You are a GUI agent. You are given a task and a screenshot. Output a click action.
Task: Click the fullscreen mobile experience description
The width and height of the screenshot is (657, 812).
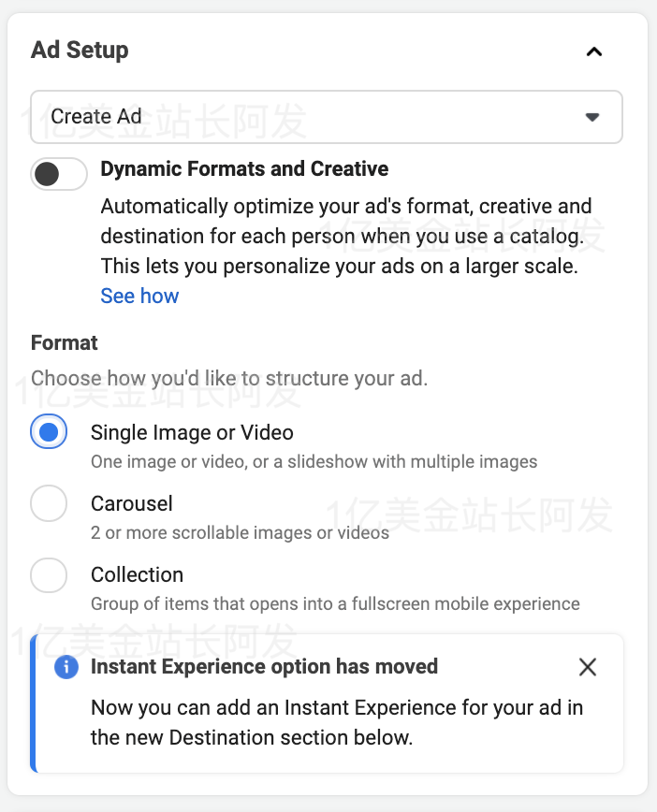335,603
